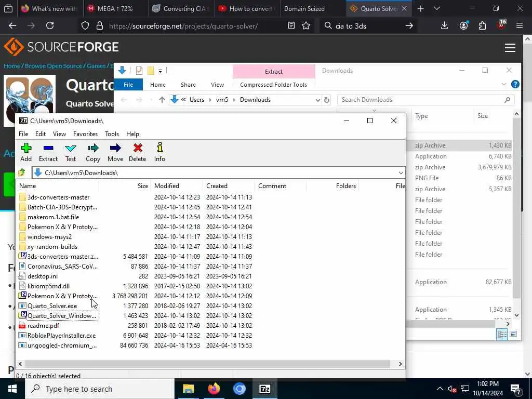
Task: Open the Firefox downloads panel
Action: (x=445, y=25)
